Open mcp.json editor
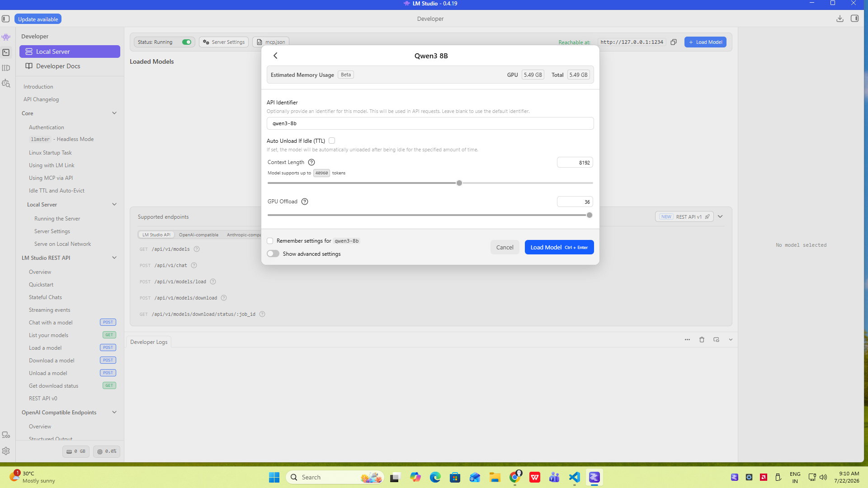The image size is (868, 488). [271, 42]
